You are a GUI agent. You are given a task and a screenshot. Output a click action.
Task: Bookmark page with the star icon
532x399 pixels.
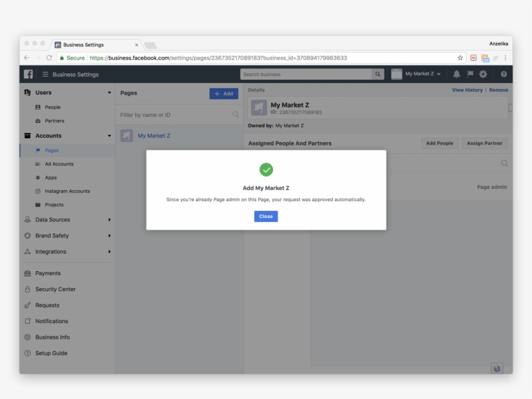(460, 58)
